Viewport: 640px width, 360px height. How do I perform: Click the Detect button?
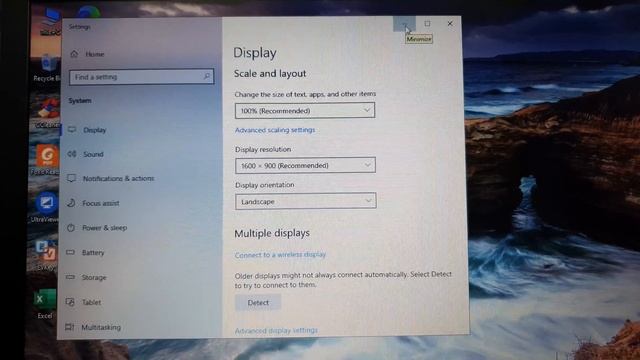coord(258,302)
